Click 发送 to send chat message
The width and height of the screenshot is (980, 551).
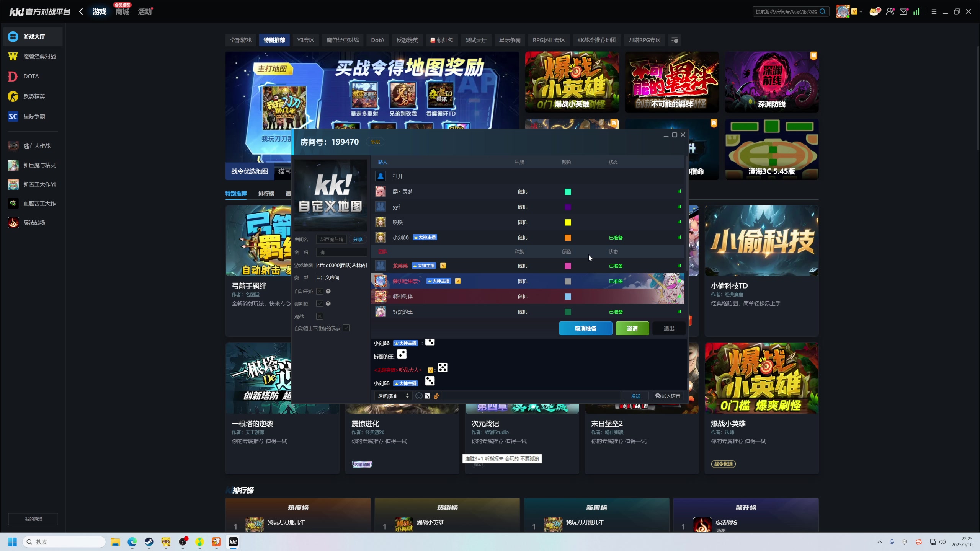coord(635,396)
